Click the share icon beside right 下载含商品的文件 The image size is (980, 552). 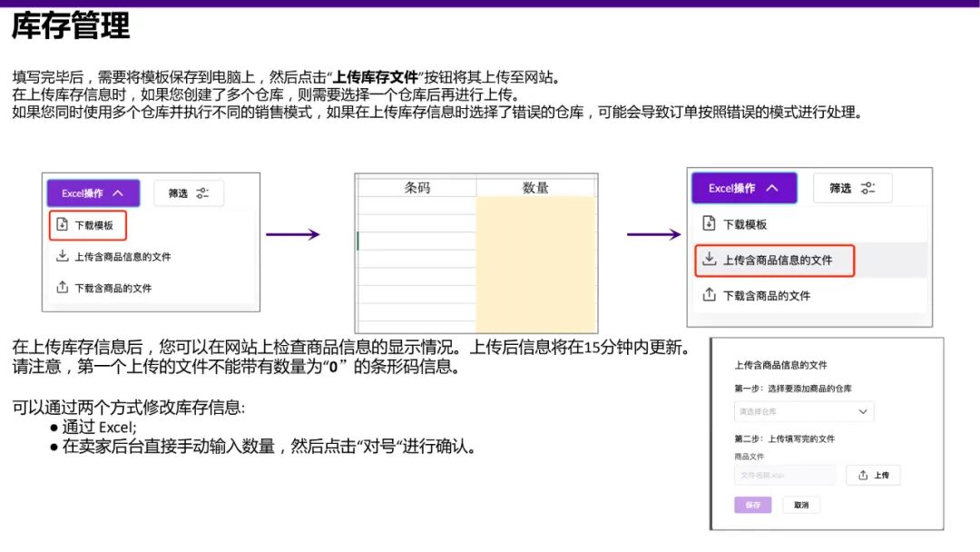[x=710, y=294]
